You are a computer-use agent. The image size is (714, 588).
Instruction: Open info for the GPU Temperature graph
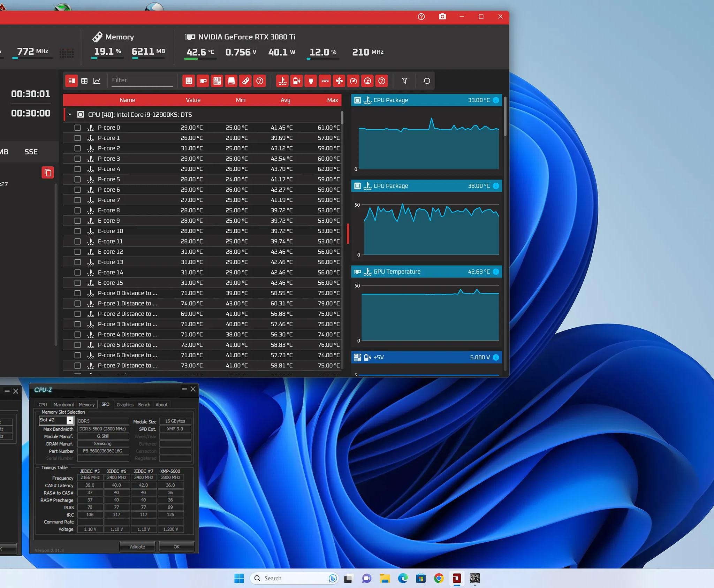point(496,272)
